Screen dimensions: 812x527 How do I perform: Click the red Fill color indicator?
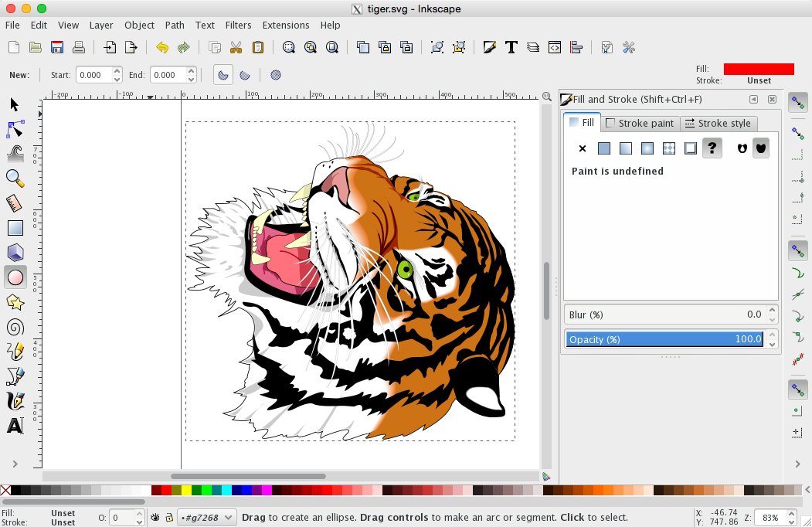[x=759, y=69]
